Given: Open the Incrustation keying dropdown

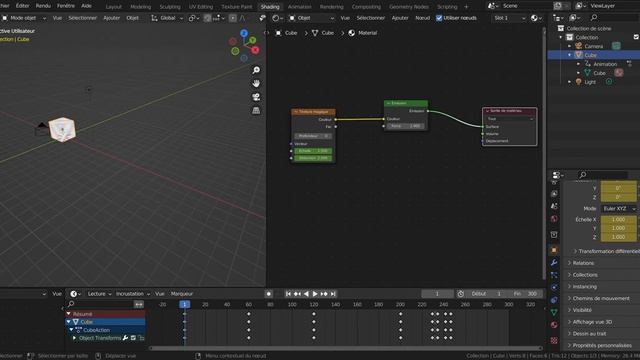Looking at the screenshot, I should click(133, 294).
